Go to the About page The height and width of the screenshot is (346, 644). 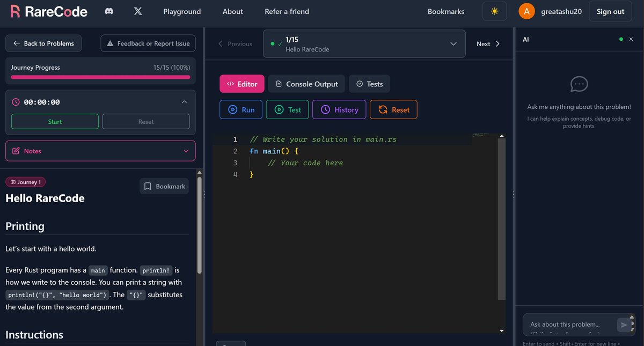[233, 11]
